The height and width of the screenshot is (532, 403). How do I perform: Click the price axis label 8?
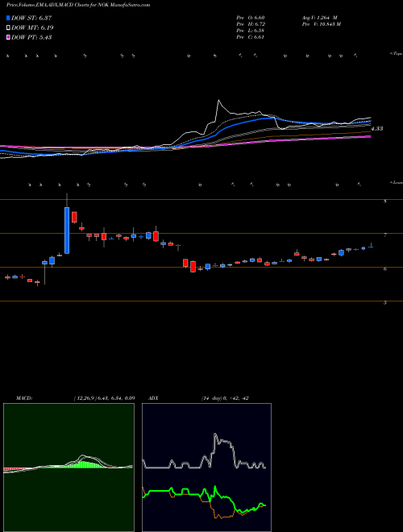pos(385,202)
